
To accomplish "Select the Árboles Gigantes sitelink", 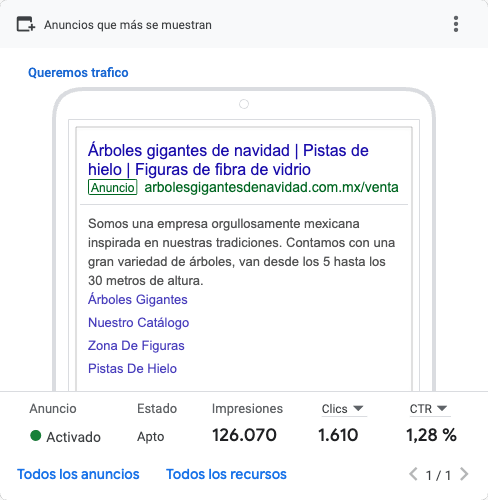I will (138, 299).
